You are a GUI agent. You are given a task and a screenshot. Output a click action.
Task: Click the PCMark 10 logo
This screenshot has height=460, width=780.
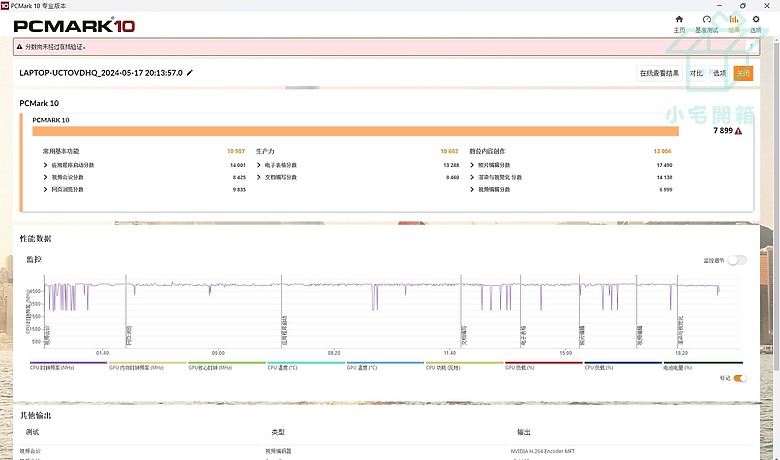[74, 26]
